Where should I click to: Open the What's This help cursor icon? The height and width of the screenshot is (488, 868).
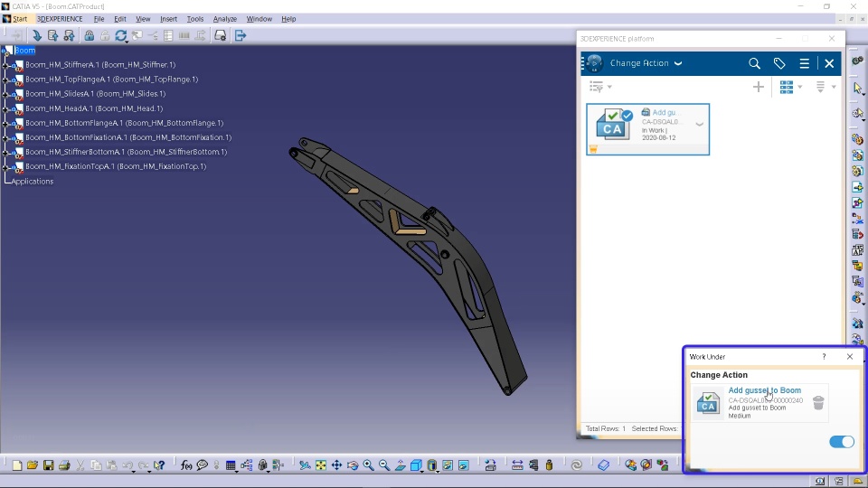point(159,465)
